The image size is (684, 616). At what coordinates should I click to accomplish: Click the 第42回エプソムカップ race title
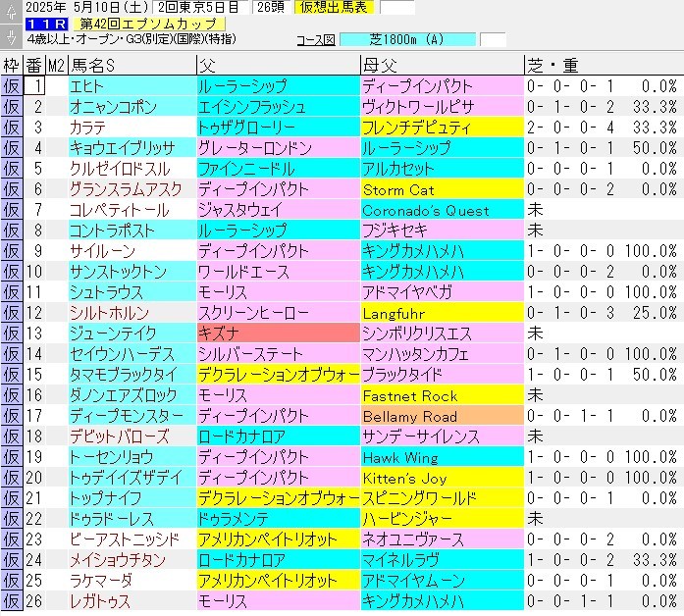click(x=148, y=24)
